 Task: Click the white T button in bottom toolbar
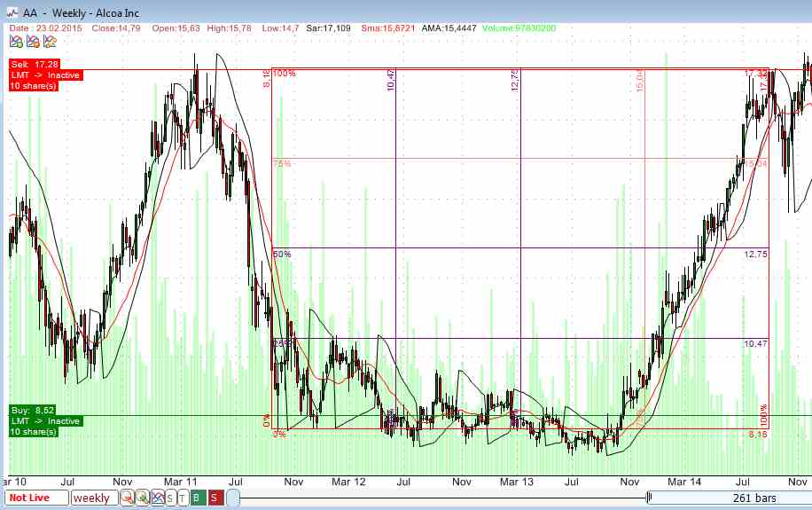pos(183,498)
